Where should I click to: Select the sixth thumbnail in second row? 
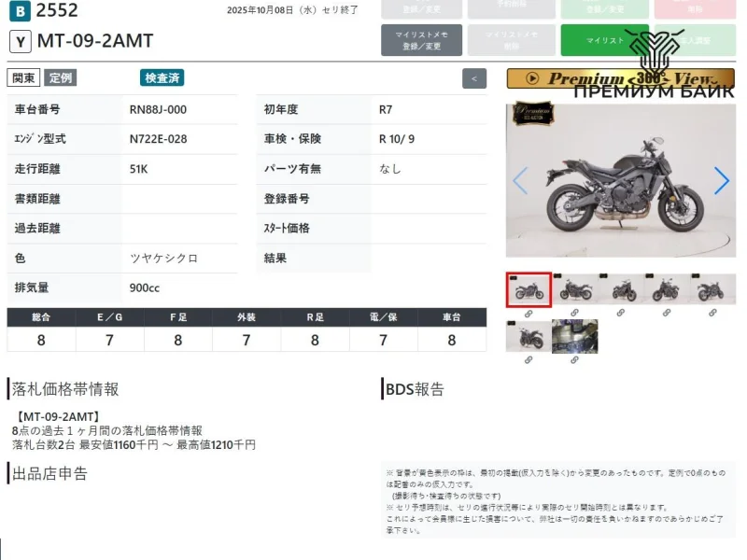coord(529,336)
